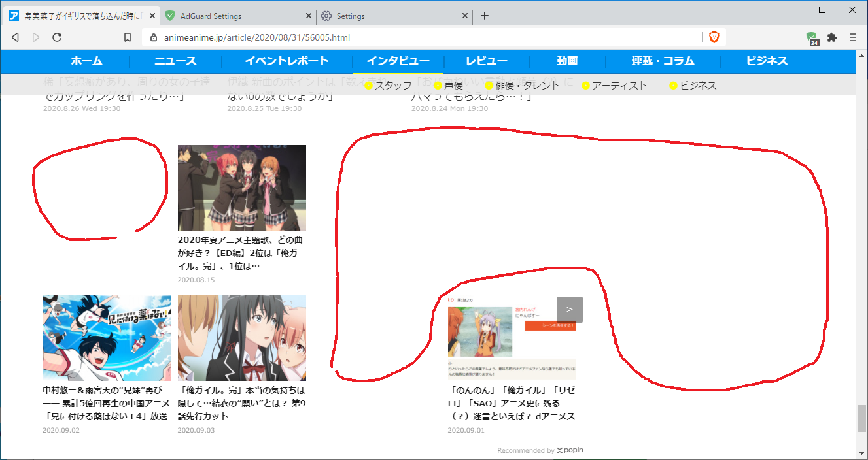Open イベントレポート in the navigation bar
The image size is (868, 460).
click(x=287, y=61)
